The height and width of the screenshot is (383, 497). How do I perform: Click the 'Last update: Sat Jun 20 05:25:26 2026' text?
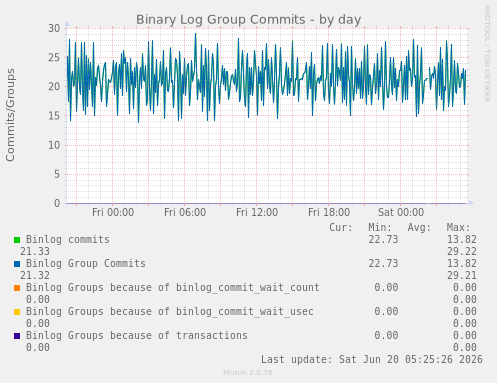372,360
